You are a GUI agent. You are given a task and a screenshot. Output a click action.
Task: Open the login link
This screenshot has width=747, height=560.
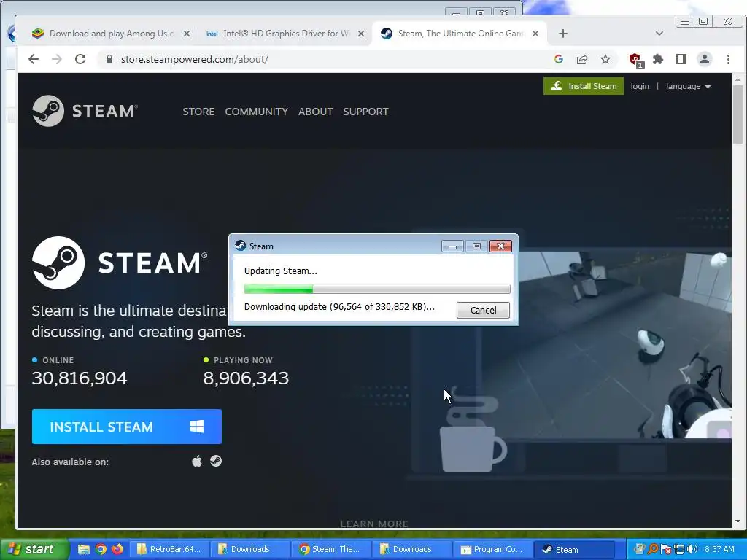click(x=639, y=86)
